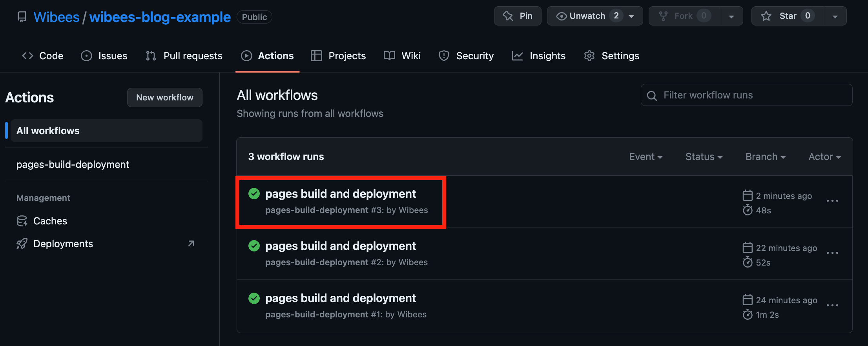
Task: Pin this repository
Action: pos(518,16)
